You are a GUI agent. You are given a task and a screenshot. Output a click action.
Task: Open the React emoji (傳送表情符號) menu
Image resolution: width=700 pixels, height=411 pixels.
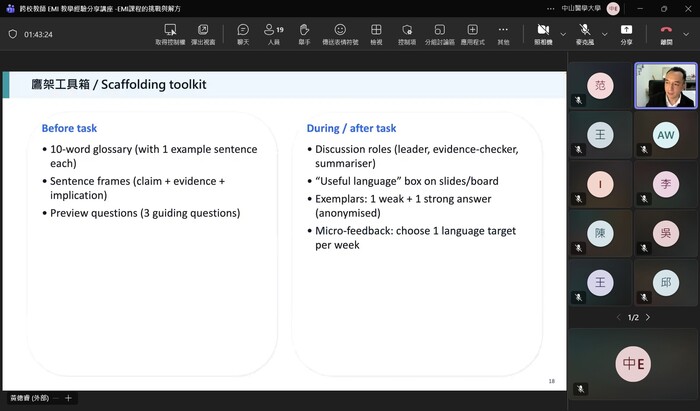point(340,30)
